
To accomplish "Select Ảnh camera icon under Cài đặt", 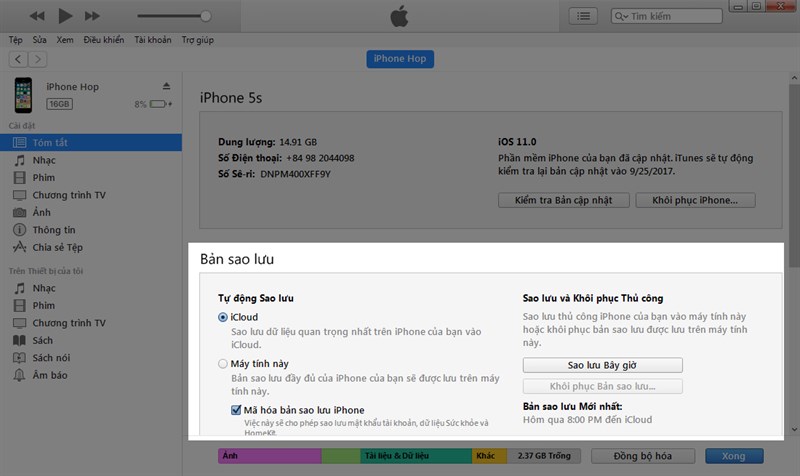I will pyautogui.click(x=19, y=212).
